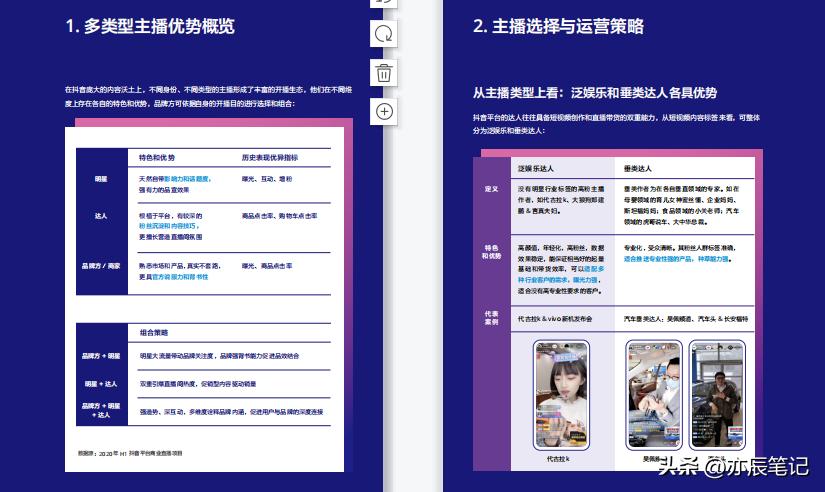
Task: Click the blue highlighted '粉丝沉淀和内容技巧' text
Action: pyautogui.click(x=169, y=226)
